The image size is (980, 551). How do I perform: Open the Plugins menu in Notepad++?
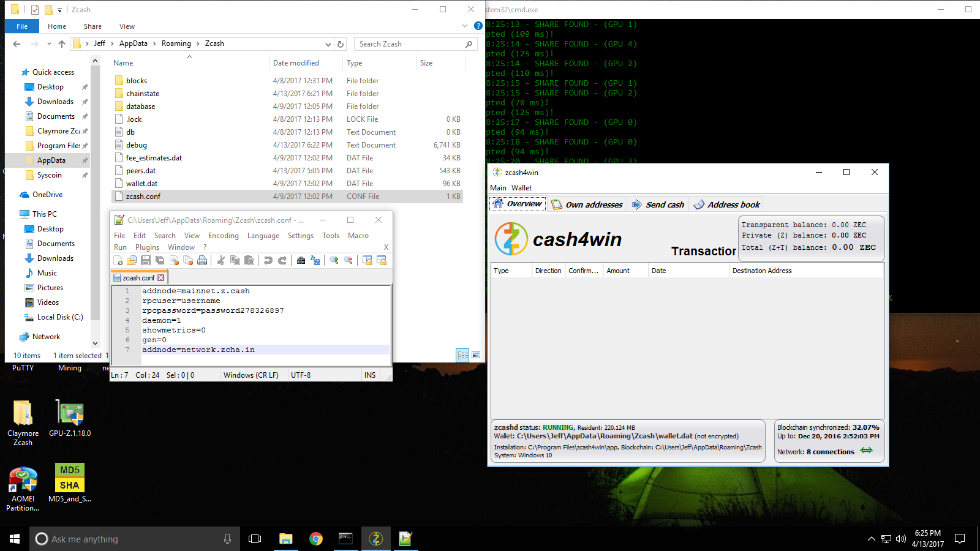click(x=147, y=247)
